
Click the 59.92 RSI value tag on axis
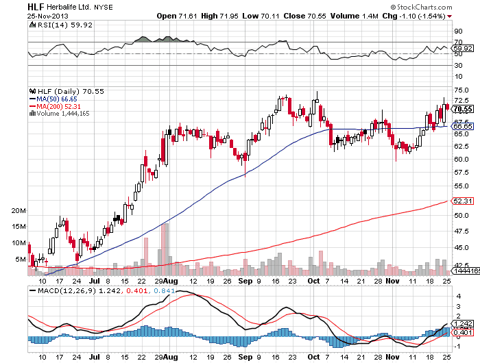[x=463, y=48]
